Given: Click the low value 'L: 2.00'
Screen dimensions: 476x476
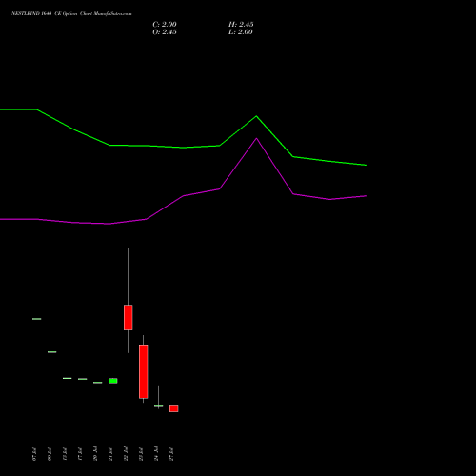Looking at the screenshot, I should click(x=241, y=32).
